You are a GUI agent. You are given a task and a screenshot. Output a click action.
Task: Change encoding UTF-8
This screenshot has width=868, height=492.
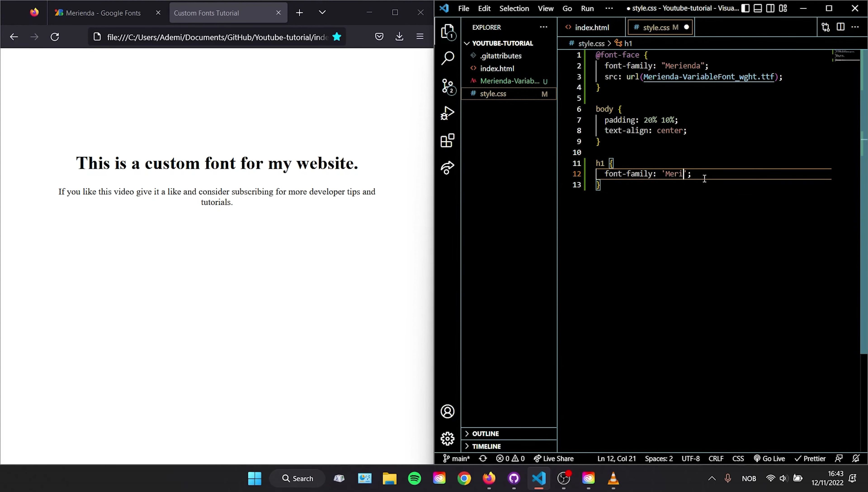click(x=690, y=459)
